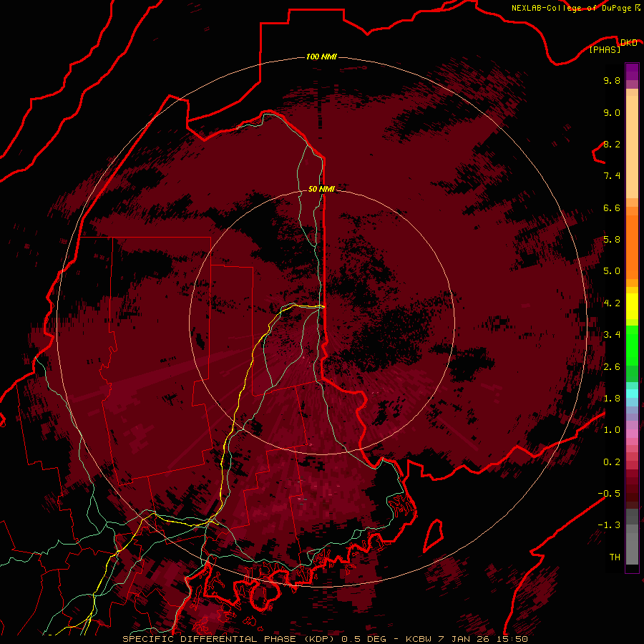
Task: Click the 1.0 scale value
Action: [x=612, y=430]
